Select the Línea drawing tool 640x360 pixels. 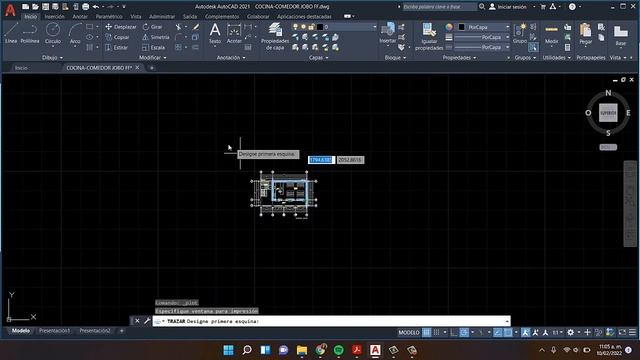[x=11, y=33]
